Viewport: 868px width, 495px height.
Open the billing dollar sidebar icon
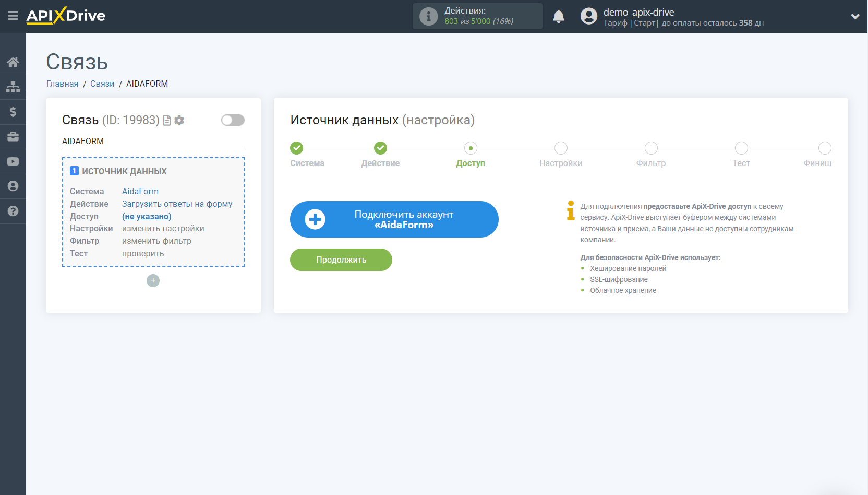[x=13, y=112]
